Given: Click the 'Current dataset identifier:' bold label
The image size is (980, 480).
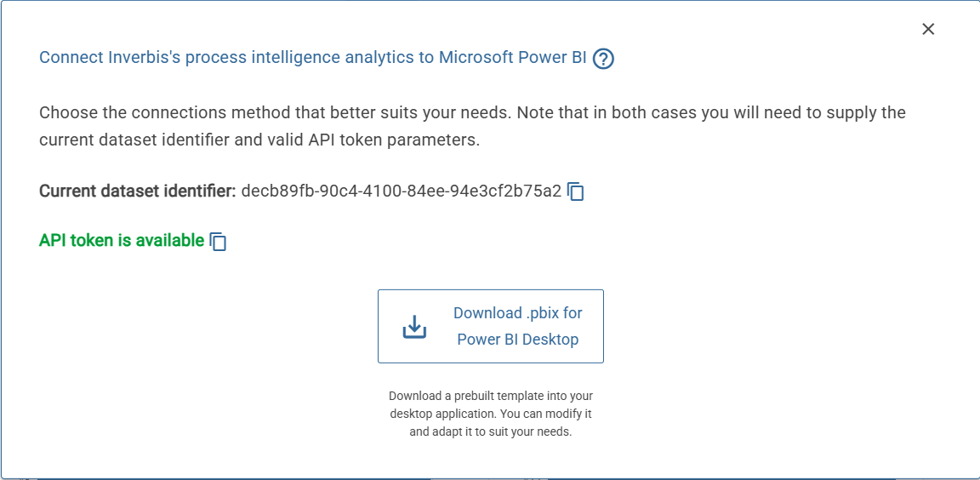Looking at the screenshot, I should pos(137,191).
